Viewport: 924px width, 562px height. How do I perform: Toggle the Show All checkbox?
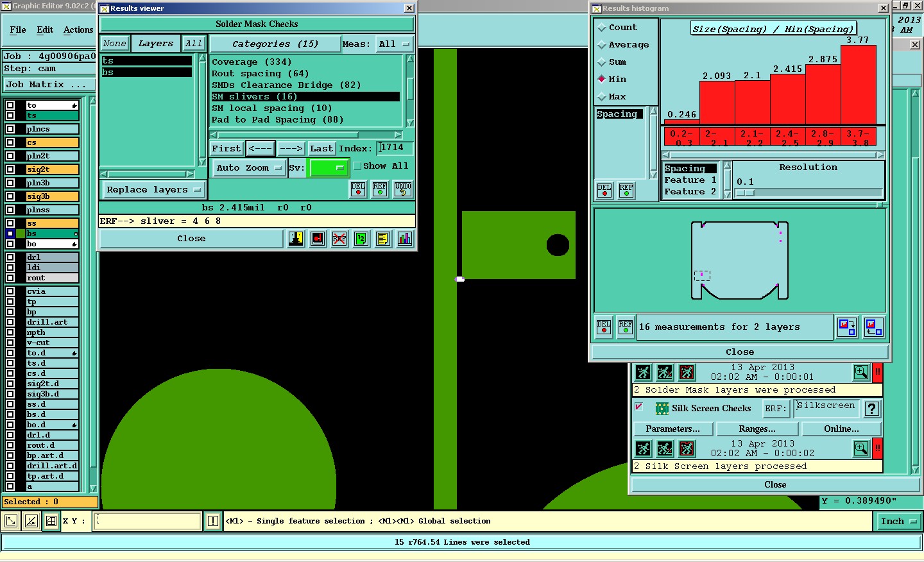tap(357, 166)
